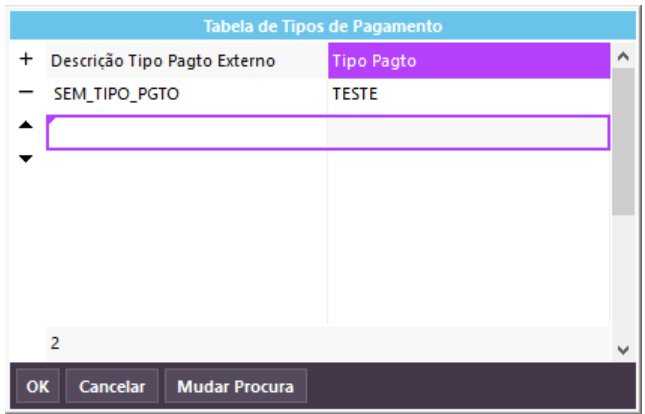Screen dimensions: 645x414
Task: Click the scrollbar's top scroll-up arrow
Action: click(x=623, y=56)
